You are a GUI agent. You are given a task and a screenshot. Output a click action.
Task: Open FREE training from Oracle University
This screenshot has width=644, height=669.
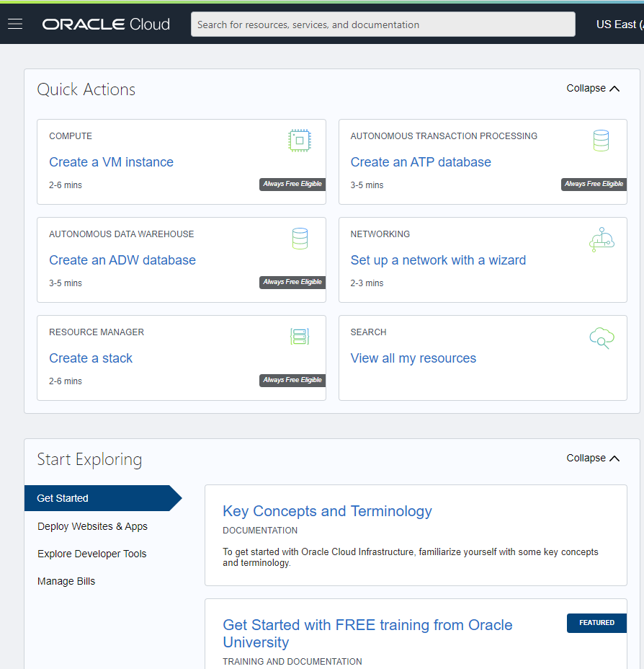[367, 634]
